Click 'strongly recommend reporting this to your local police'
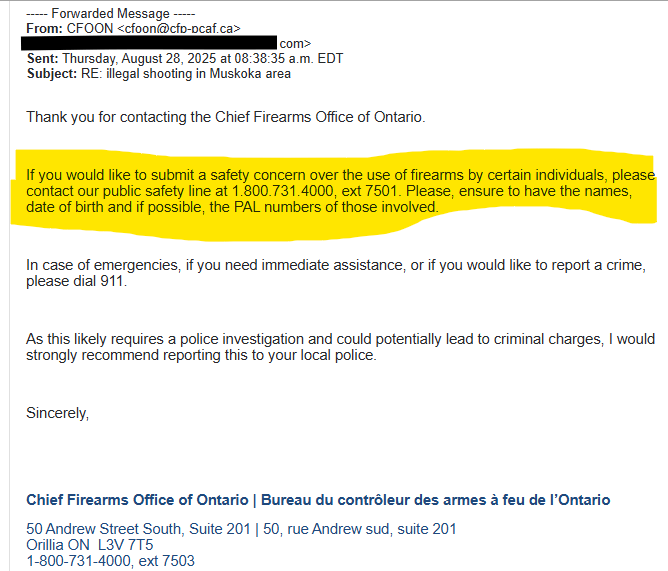This screenshot has height=571, width=668. point(202,355)
